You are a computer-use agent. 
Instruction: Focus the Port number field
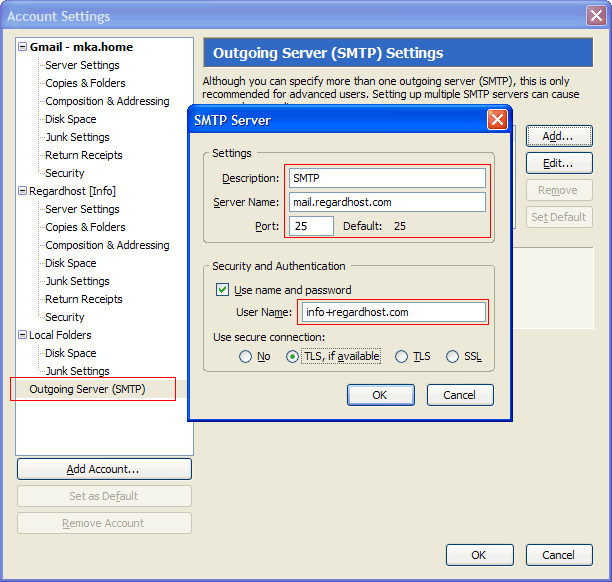[x=311, y=226]
